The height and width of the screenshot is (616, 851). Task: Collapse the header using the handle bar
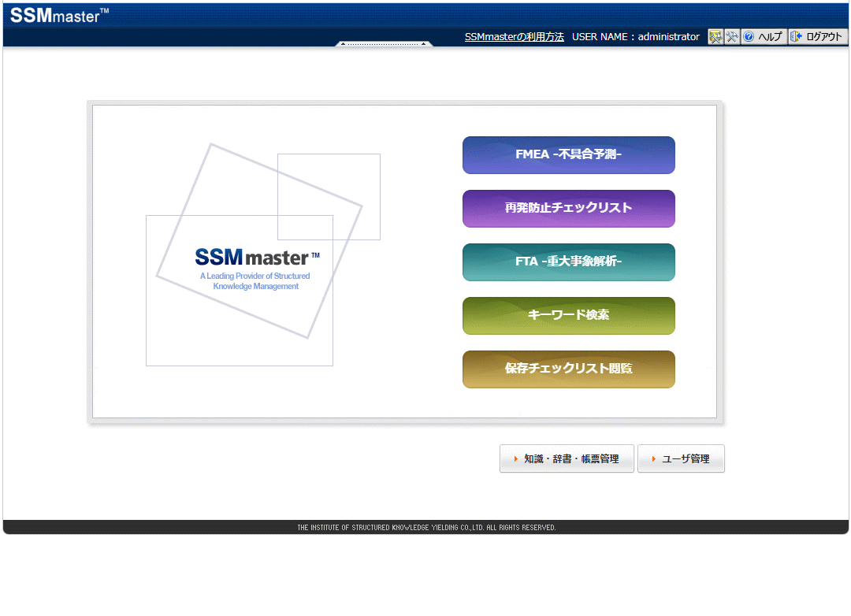(385, 44)
